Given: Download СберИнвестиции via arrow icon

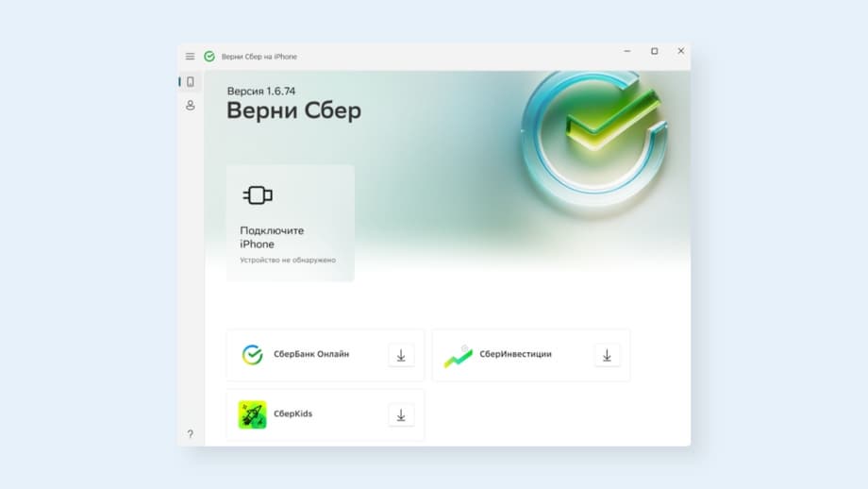Looking at the screenshot, I should click(x=608, y=356).
